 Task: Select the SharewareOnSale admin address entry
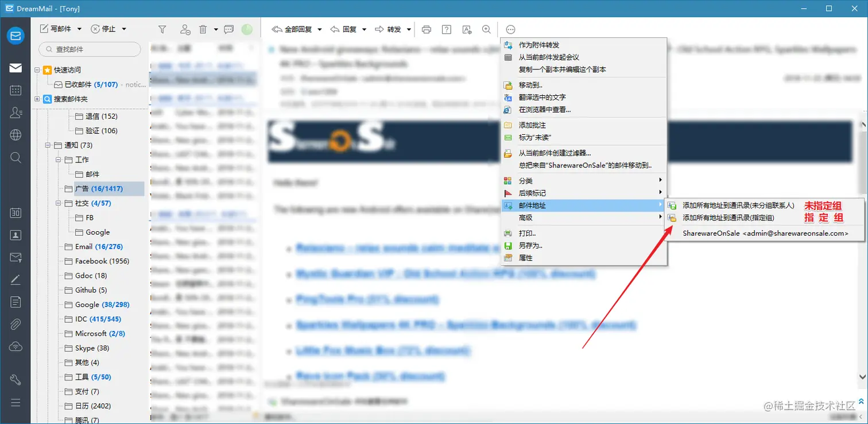(764, 234)
